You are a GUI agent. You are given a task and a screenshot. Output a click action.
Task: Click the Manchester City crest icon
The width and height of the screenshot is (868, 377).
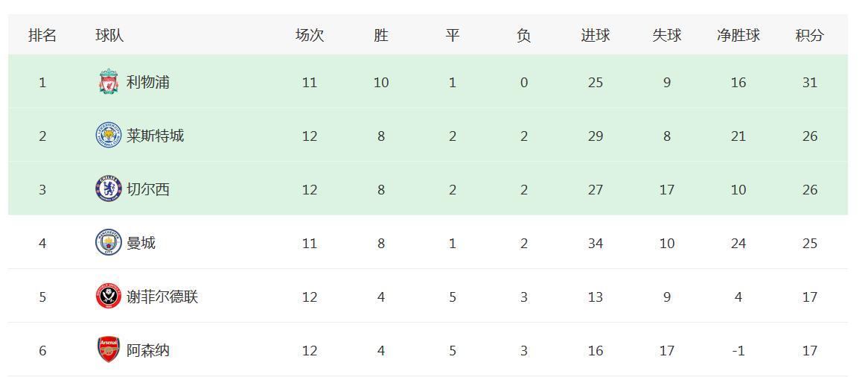(x=109, y=243)
